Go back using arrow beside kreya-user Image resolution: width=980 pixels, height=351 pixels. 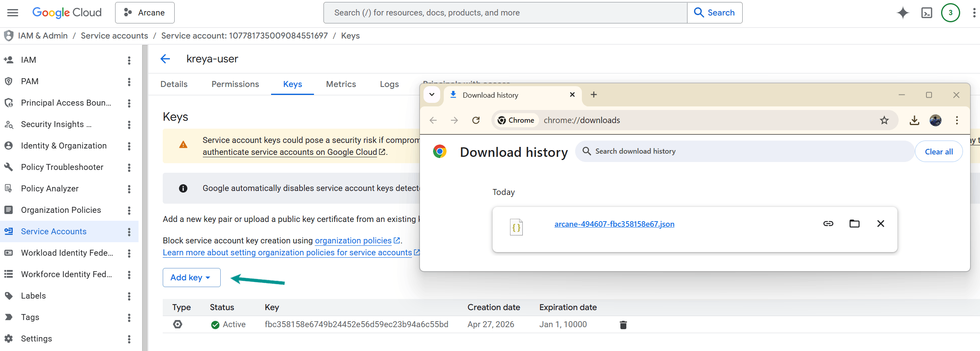click(165, 59)
